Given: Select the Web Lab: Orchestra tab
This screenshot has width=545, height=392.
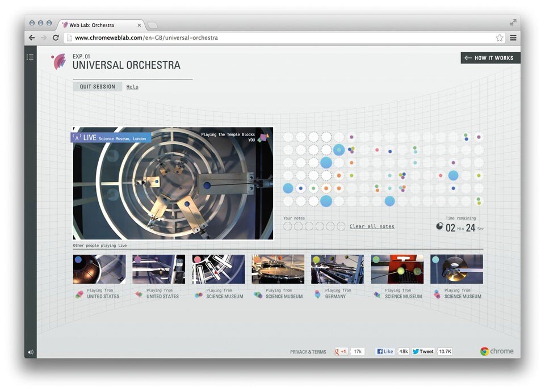Looking at the screenshot, I should 99,25.
